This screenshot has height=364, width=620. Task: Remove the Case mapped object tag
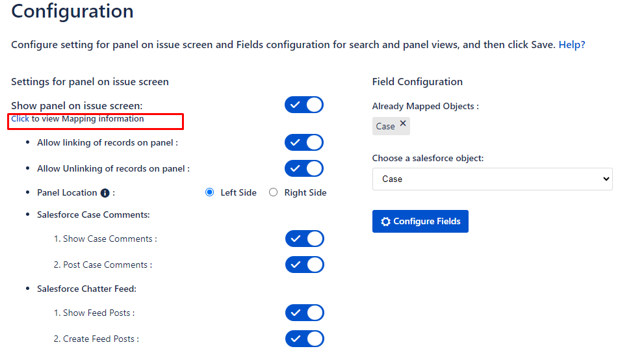(403, 123)
